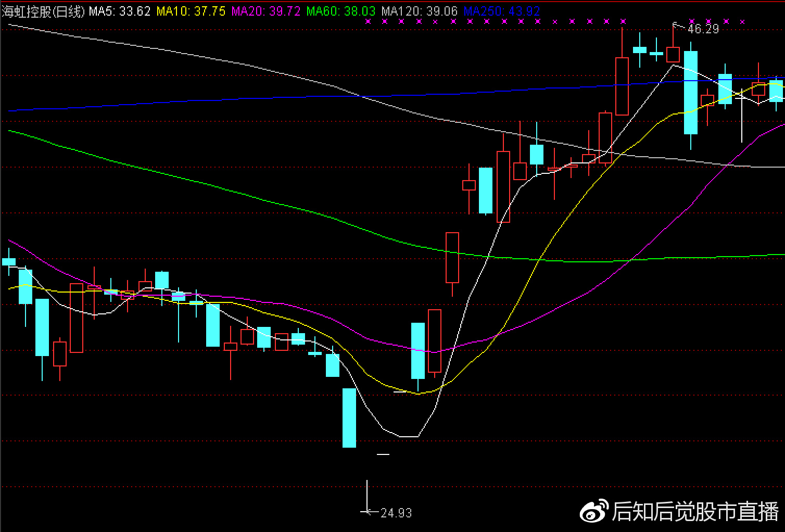Select the MA20: 39.72 indicator label
This screenshot has height=532, width=785.
coord(266,11)
